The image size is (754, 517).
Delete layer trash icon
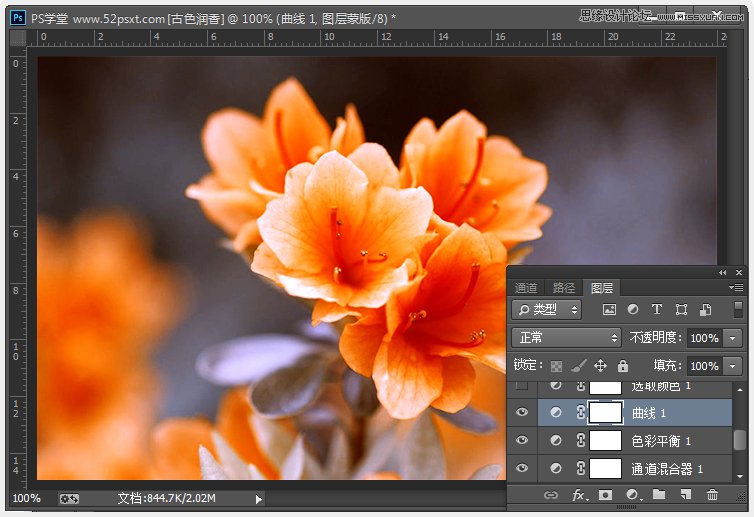point(712,494)
